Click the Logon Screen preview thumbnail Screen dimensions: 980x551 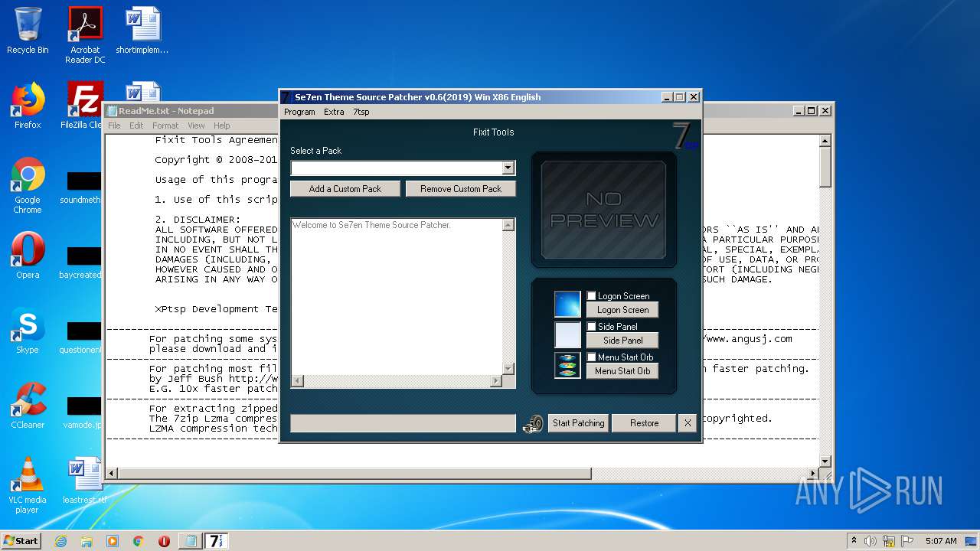tap(567, 304)
